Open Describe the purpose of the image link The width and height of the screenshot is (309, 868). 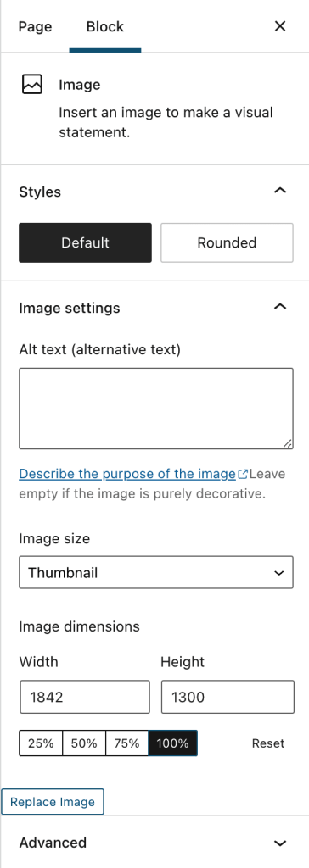(x=127, y=475)
